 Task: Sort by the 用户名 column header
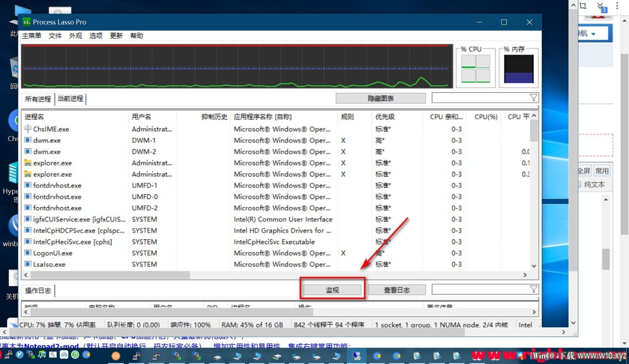[x=153, y=117]
